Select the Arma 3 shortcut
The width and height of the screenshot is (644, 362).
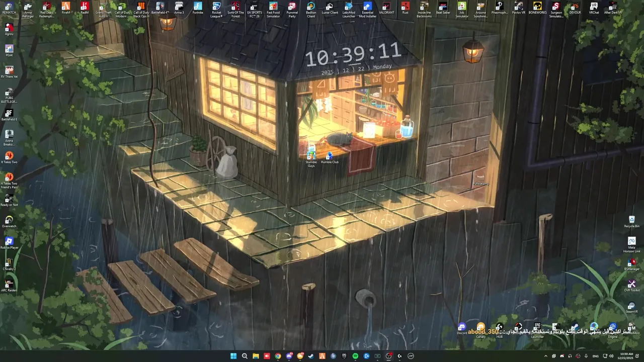179,9
